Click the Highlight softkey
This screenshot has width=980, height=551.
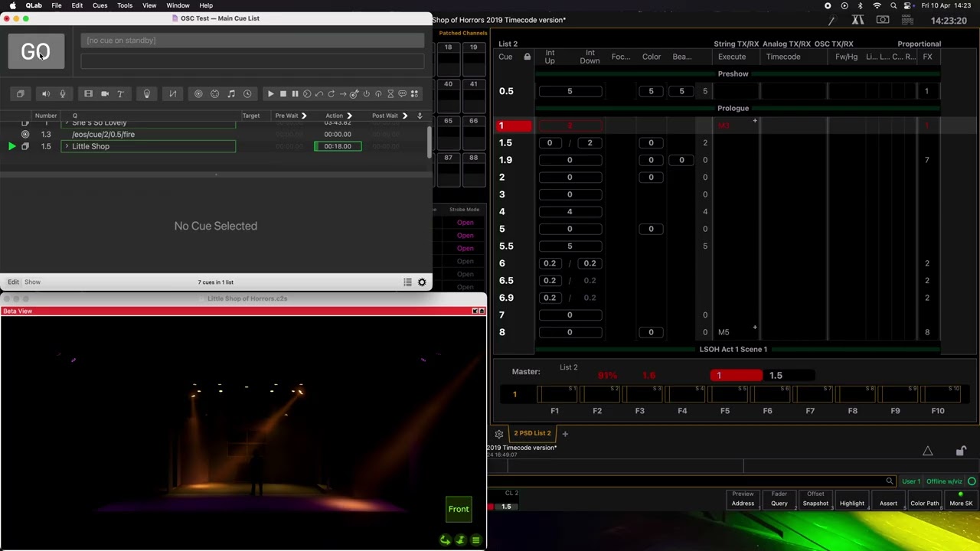(852, 499)
